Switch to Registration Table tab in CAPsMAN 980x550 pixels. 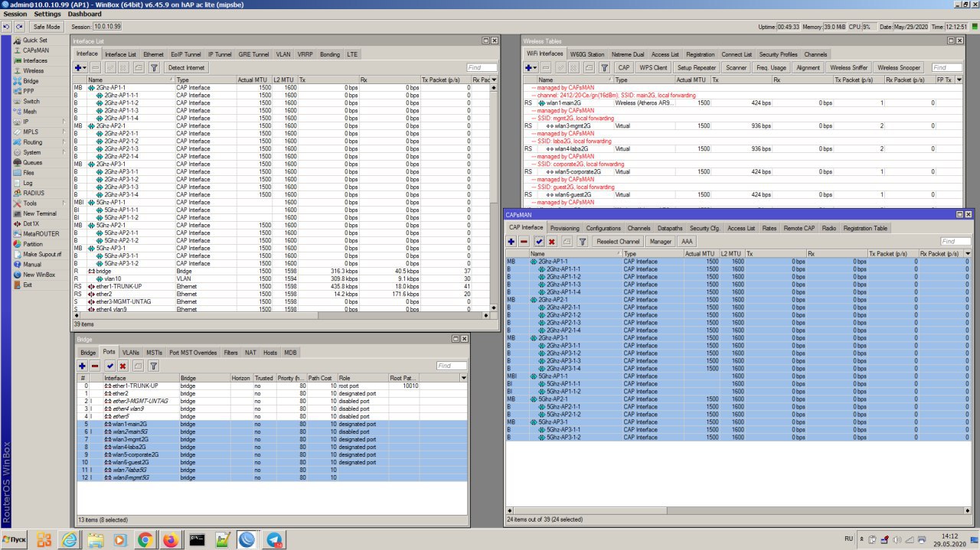click(866, 228)
